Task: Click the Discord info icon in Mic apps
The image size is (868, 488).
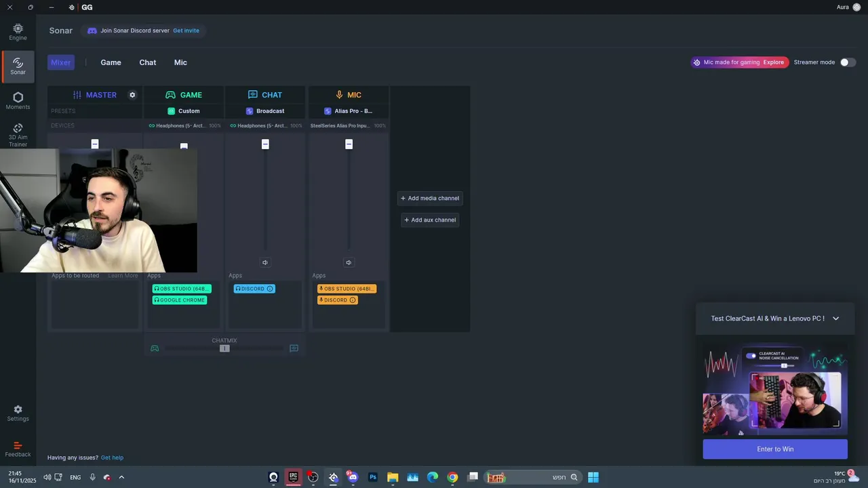Action: click(353, 300)
